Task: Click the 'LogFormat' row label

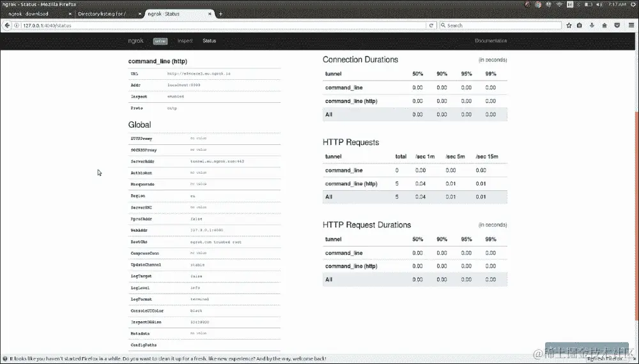Action: point(141,300)
